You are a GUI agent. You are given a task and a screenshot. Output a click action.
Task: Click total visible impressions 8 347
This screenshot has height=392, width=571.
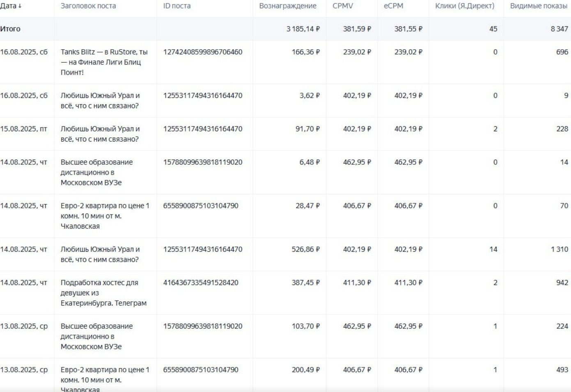click(559, 29)
